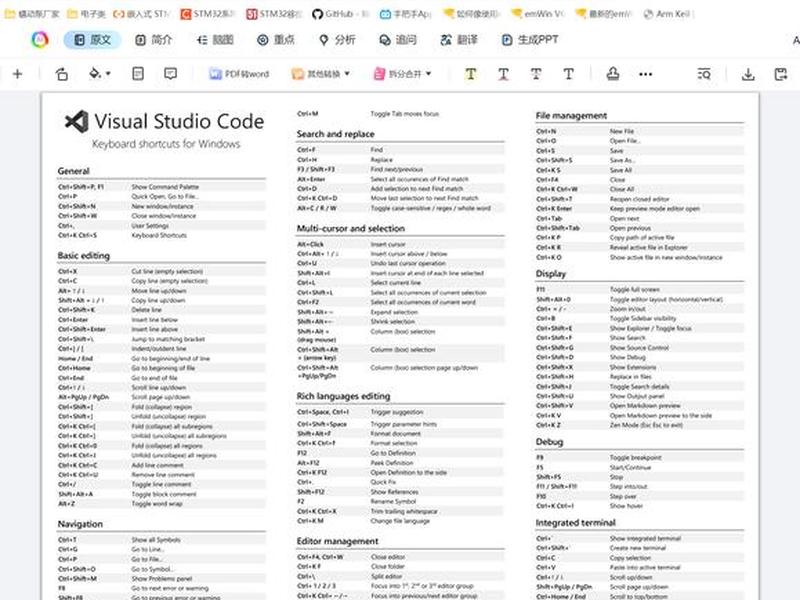Click the Search and replace heading
Image resolution: width=800 pixels, height=600 pixels.
tap(336, 134)
